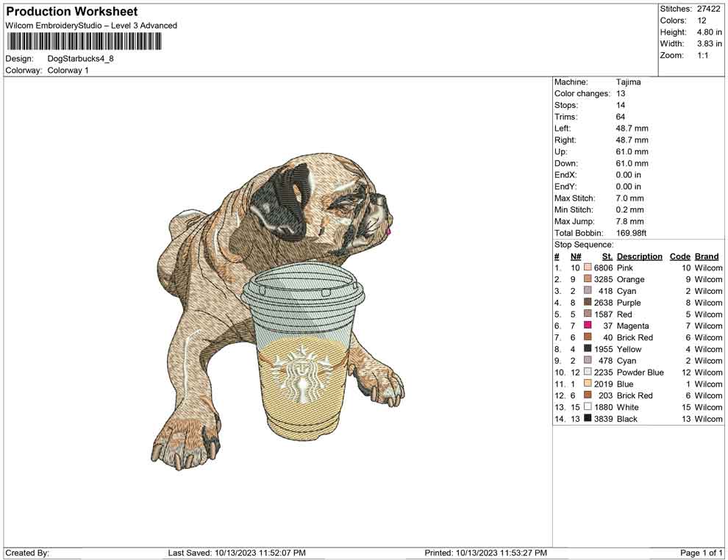This screenshot has height=560, width=728.
Task: Click the Red color swatch in row 5
Action: (588, 314)
